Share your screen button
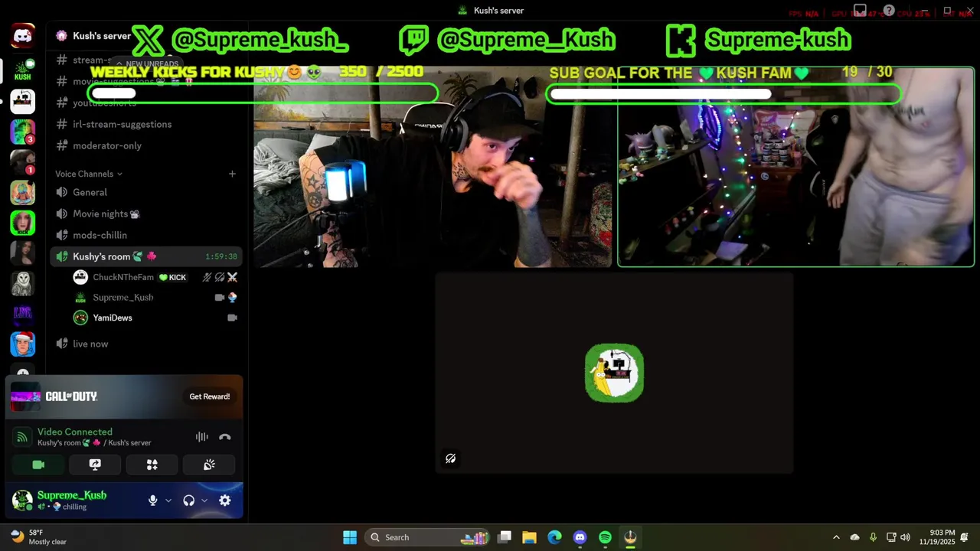The image size is (980, 551). [x=95, y=465]
